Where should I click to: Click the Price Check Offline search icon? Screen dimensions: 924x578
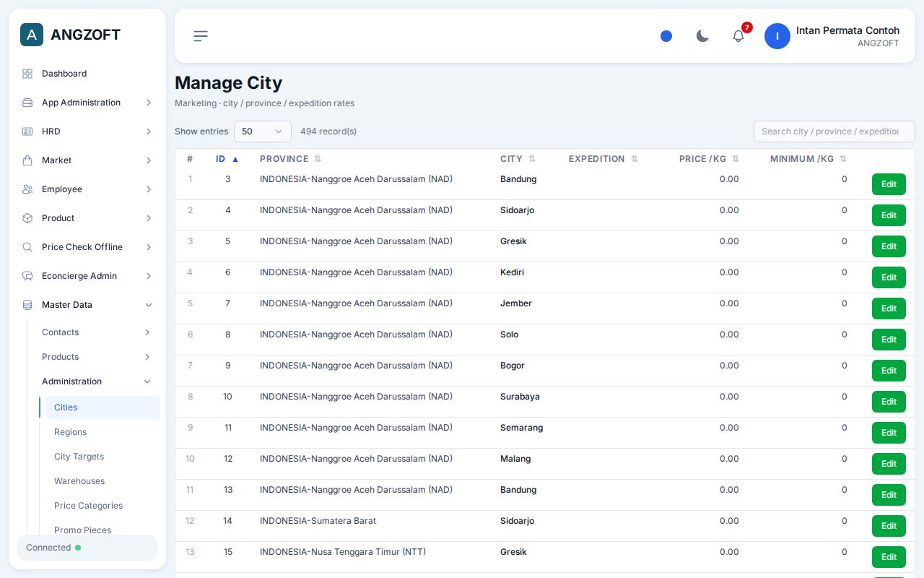pyautogui.click(x=27, y=247)
